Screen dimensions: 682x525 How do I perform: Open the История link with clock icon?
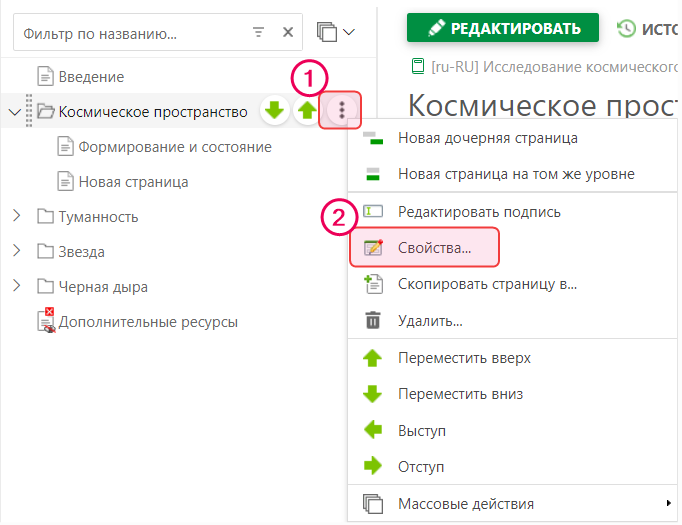pyautogui.click(x=648, y=29)
